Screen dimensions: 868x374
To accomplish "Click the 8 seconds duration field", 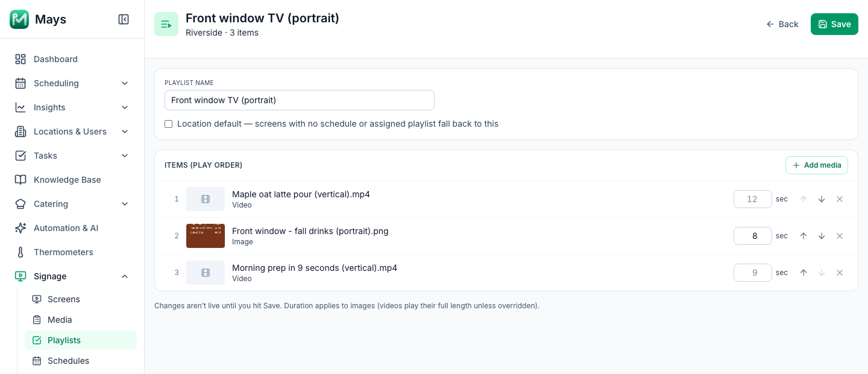I will click(753, 236).
